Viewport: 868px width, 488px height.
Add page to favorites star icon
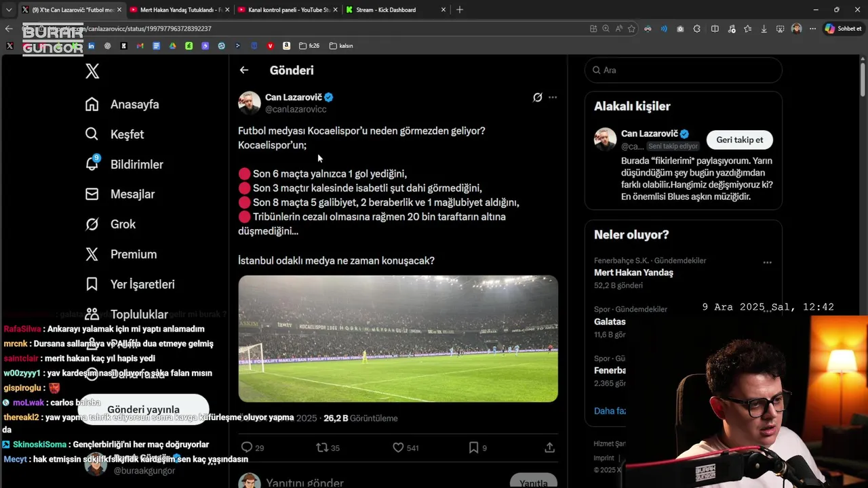tap(631, 29)
